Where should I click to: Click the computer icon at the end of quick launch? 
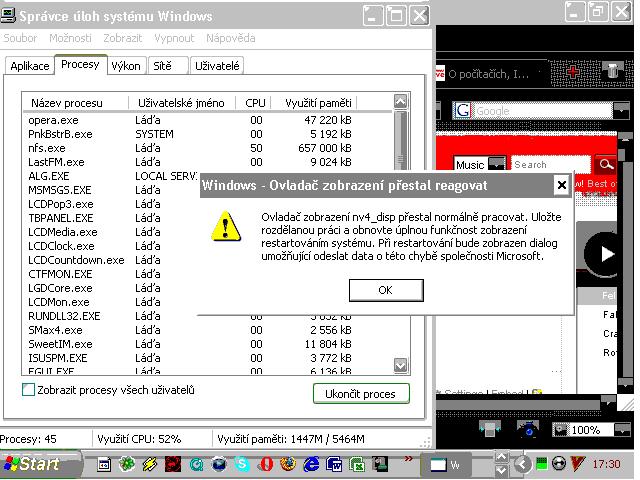pyautogui.click(x=380, y=464)
